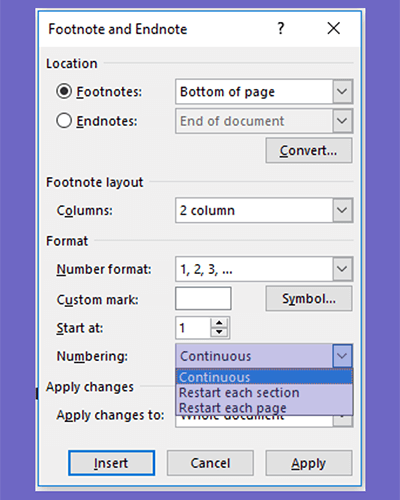Collapse the Numbering dropdown arrow

(342, 356)
